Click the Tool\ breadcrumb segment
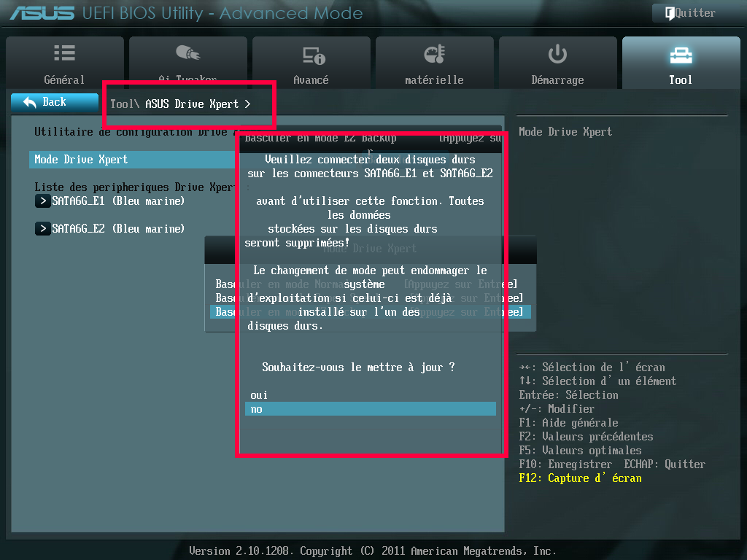Image resolution: width=747 pixels, height=560 pixels. [x=124, y=104]
